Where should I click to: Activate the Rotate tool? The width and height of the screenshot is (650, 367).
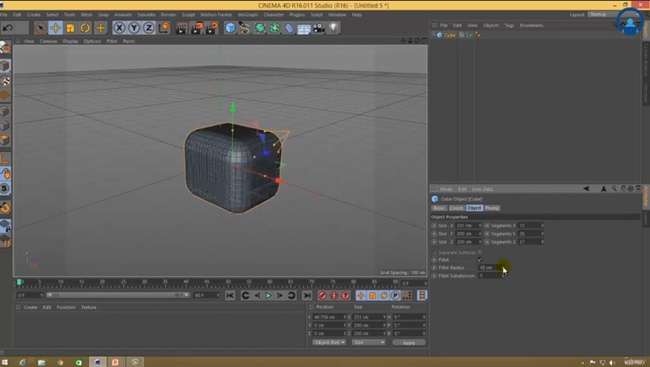click(85, 28)
